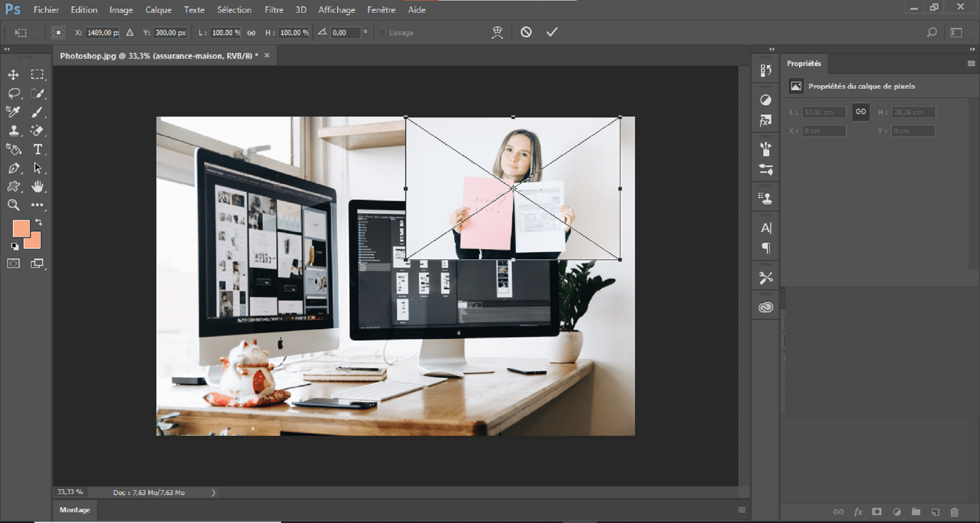Image resolution: width=980 pixels, height=523 pixels.
Task: Edit the rotation angle field
Action: coord(345,33)
